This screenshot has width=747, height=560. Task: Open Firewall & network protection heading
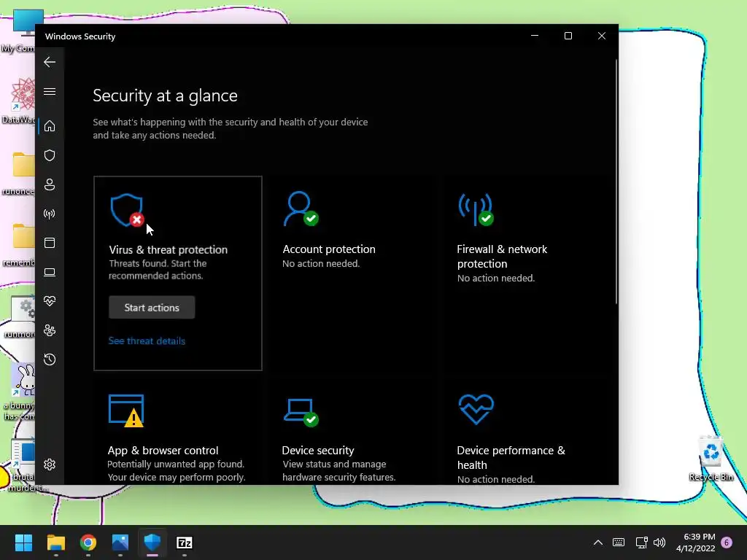coord(502,256)
